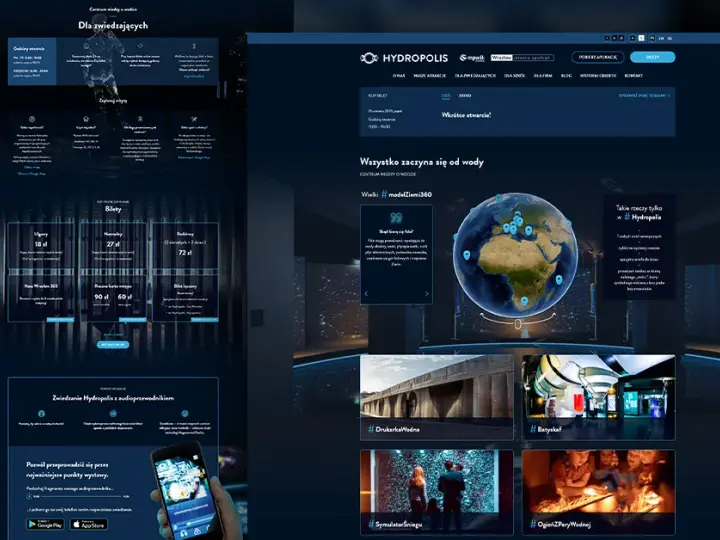Switch language to EN

[x=661, y=39]
